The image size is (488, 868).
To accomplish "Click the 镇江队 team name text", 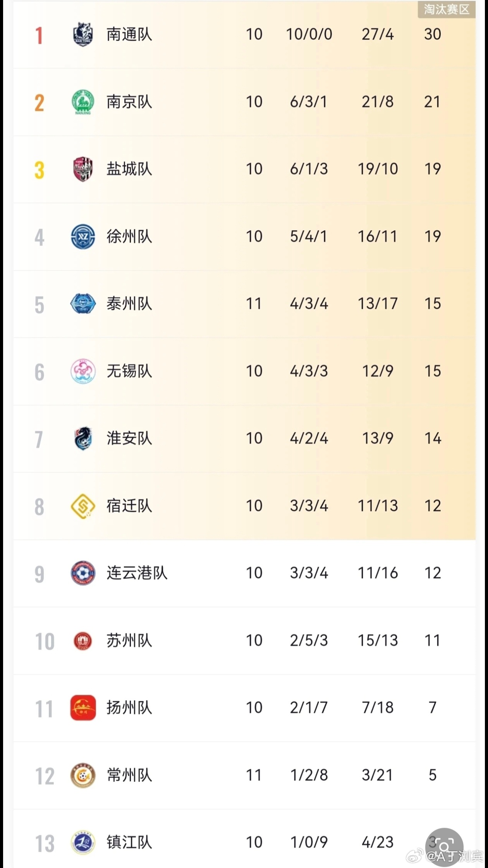I will [x=129, y=842].
